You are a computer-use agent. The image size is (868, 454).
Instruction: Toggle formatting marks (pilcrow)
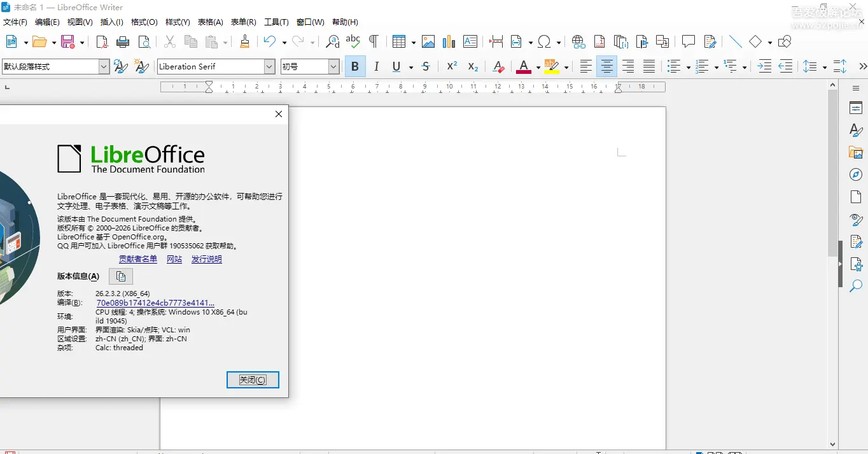[374, 42]
